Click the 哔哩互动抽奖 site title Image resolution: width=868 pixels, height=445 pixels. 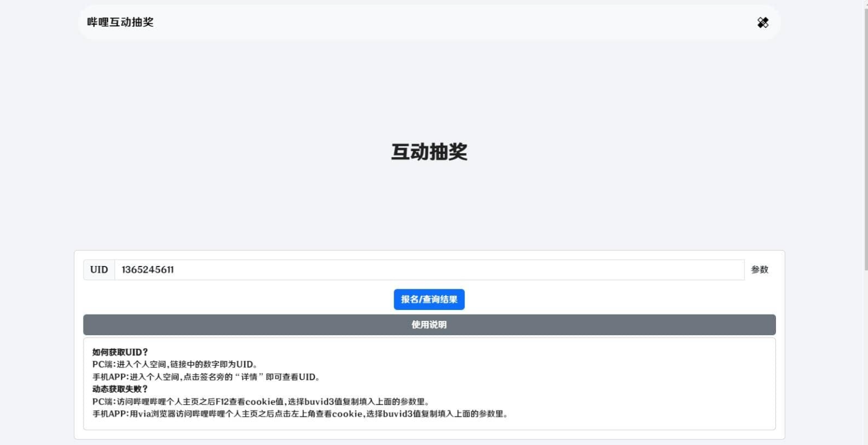click(x=120, y=22)
